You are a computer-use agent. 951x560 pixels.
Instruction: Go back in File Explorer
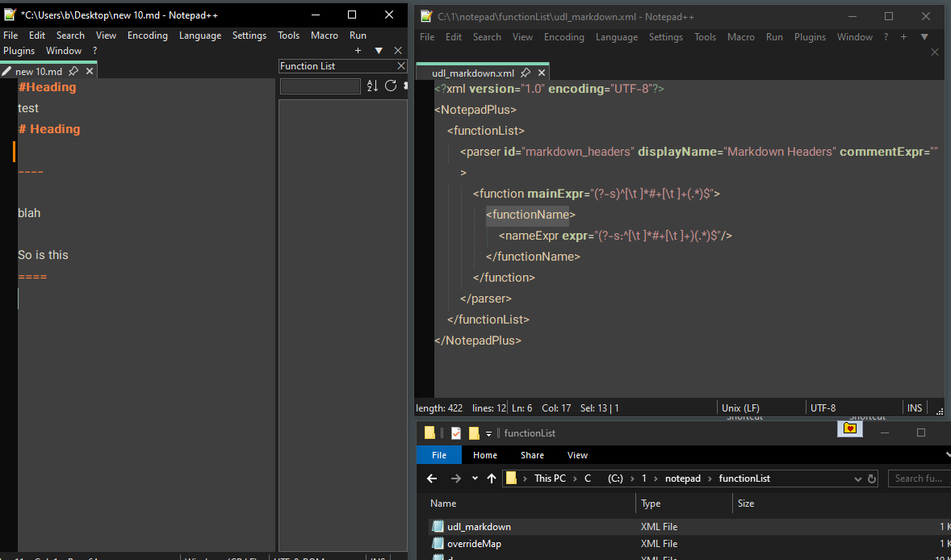point(432,479)
